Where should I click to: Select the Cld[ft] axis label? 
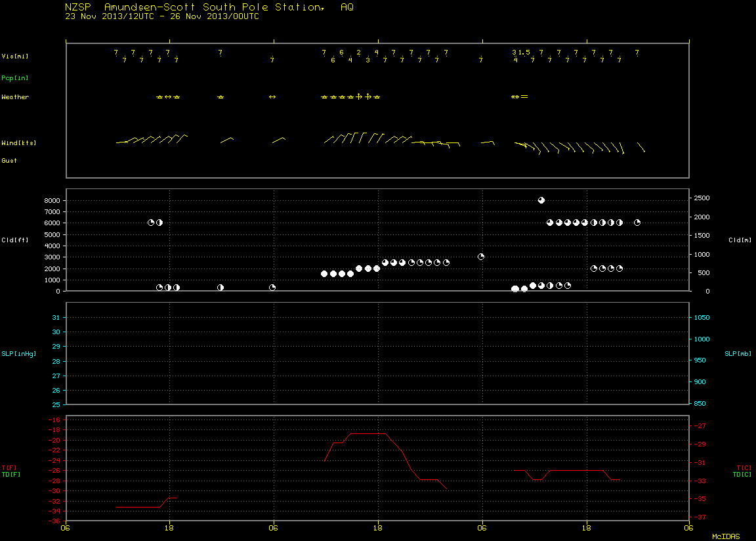(15, 240)
